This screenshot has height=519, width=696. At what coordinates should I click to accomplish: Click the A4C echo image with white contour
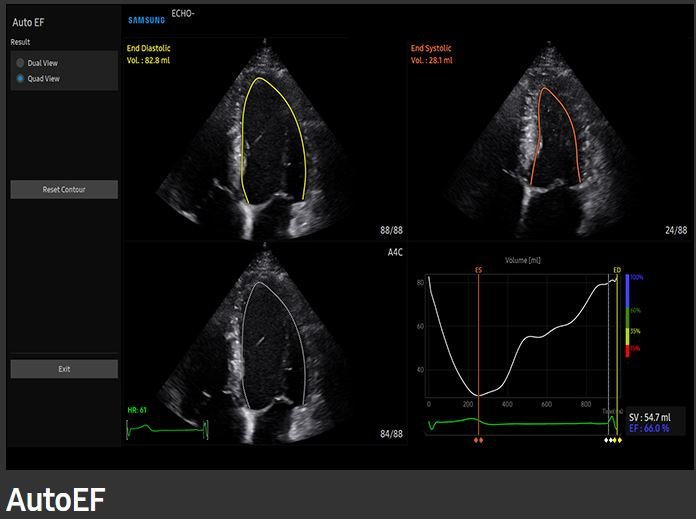265,346
